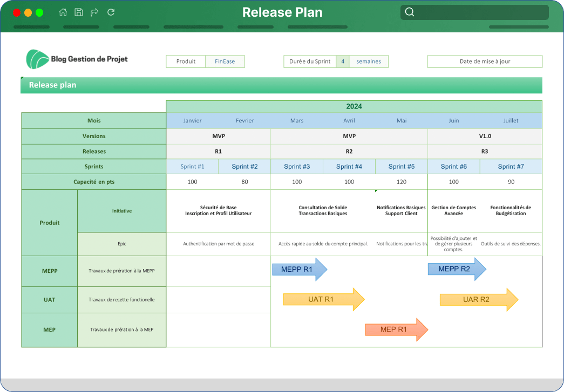This screenshot has height=392, width=564.
Task: Select the orange MEP R1 arrow
Action: tap(396, 329)
